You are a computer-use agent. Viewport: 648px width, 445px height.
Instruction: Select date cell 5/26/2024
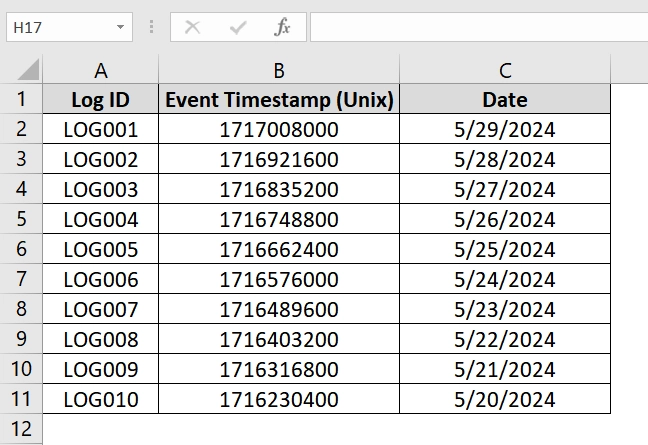pos(505,219)
